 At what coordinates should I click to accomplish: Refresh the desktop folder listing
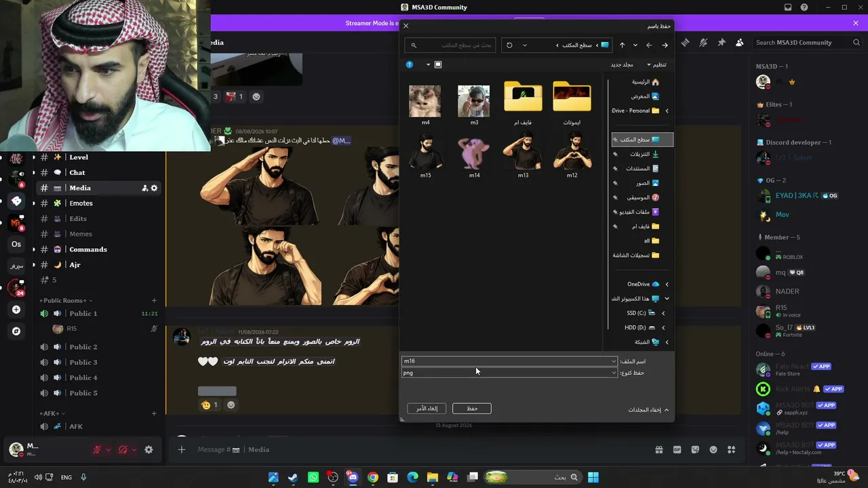(x=509, y=45)
